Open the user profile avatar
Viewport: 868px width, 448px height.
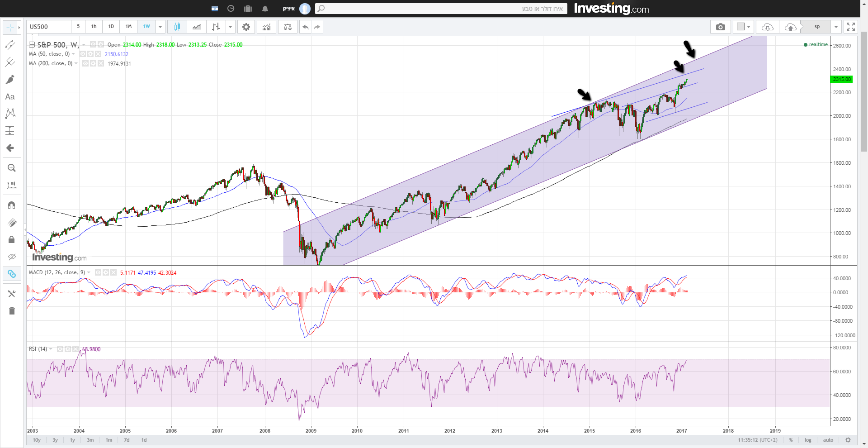pos(305,9)
